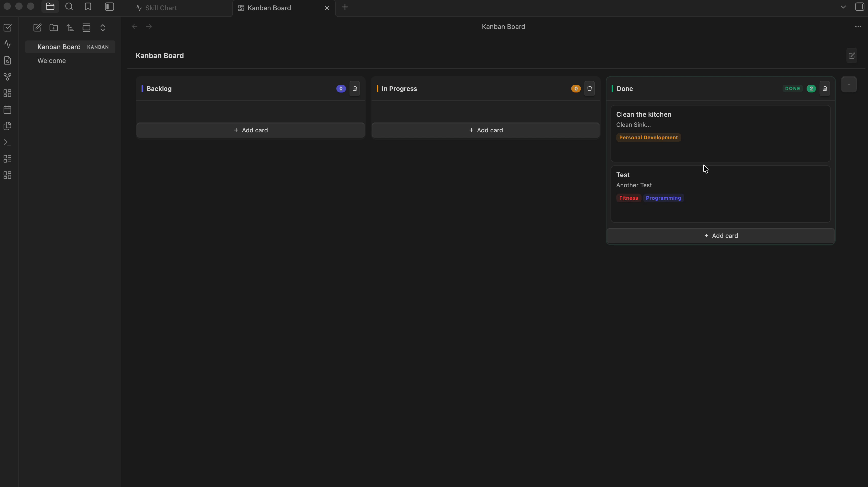Add card to Backlog column

pos(251,130)
